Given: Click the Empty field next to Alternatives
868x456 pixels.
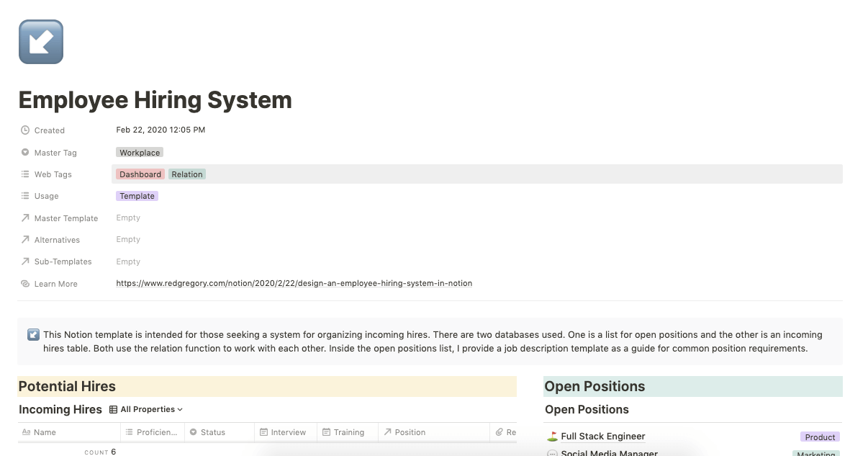Looking at the screenshot, I should click(x=127, y=239).
